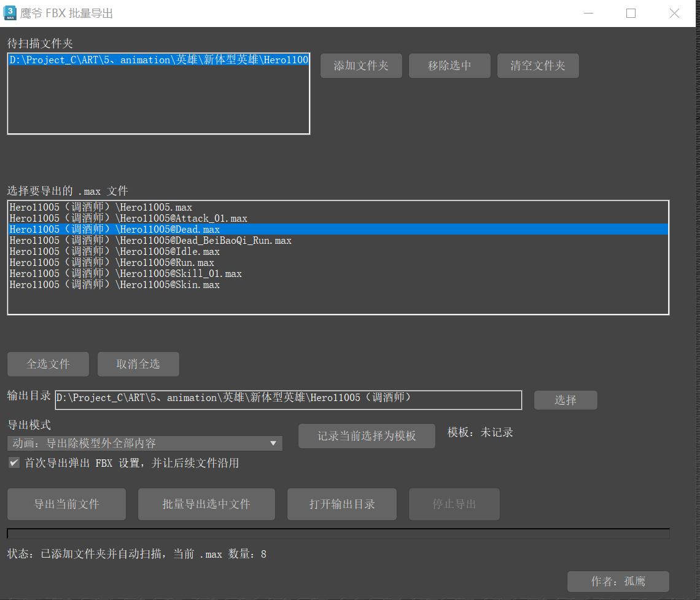Click 清空文件夹 button

coord(538,66)
